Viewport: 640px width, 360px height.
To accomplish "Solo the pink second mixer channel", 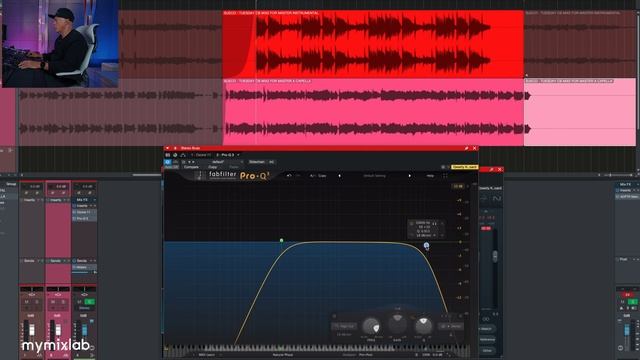I will coord(63,302).
